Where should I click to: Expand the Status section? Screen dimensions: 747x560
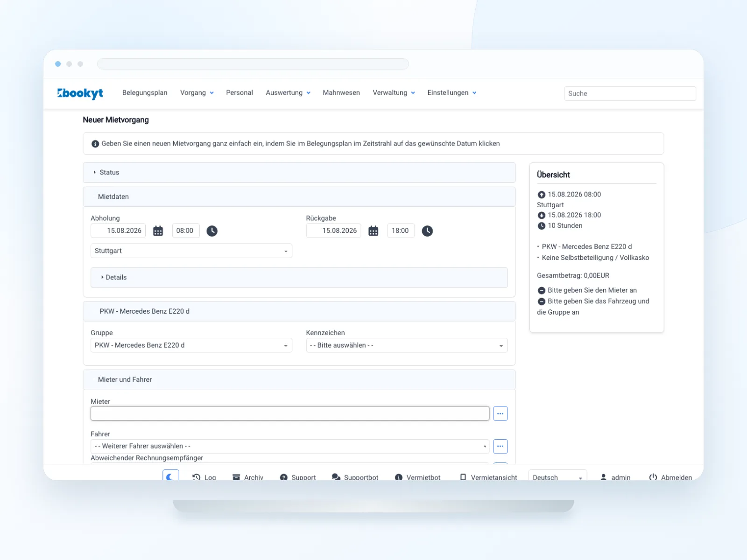pyautogui.click(x=299, y=172)
